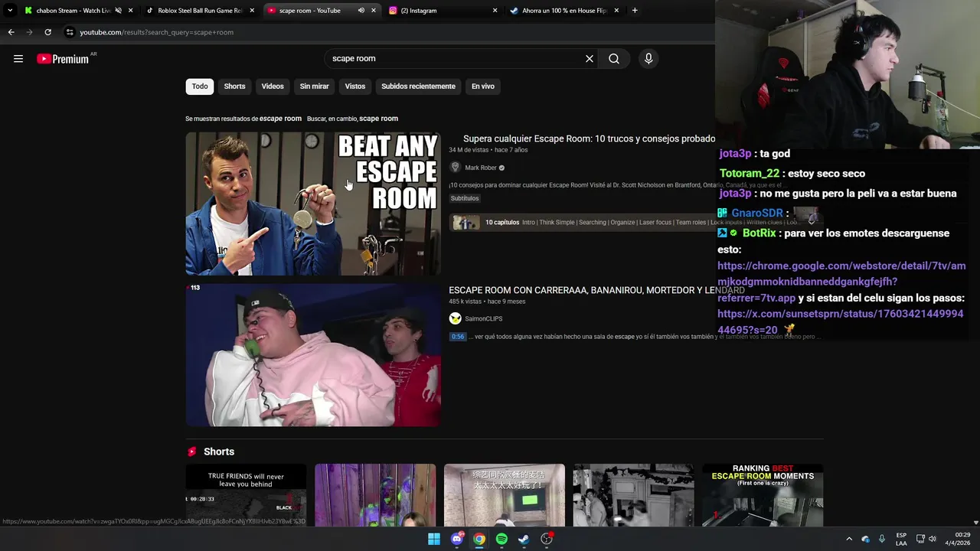
Task: Visit SaimonCLIPS channel name link
Action: [x=484, y=318]
